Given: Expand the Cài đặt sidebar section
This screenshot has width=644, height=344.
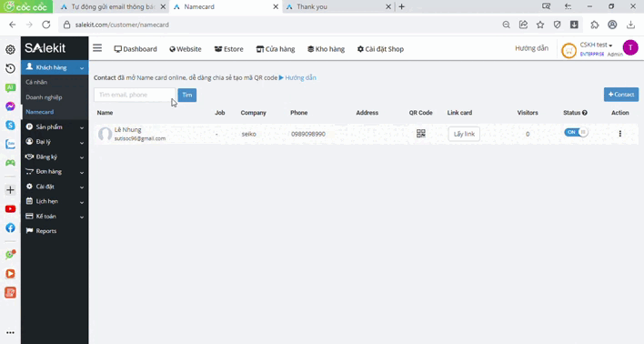Looking at the screenshot, I should tap(55, 187).
